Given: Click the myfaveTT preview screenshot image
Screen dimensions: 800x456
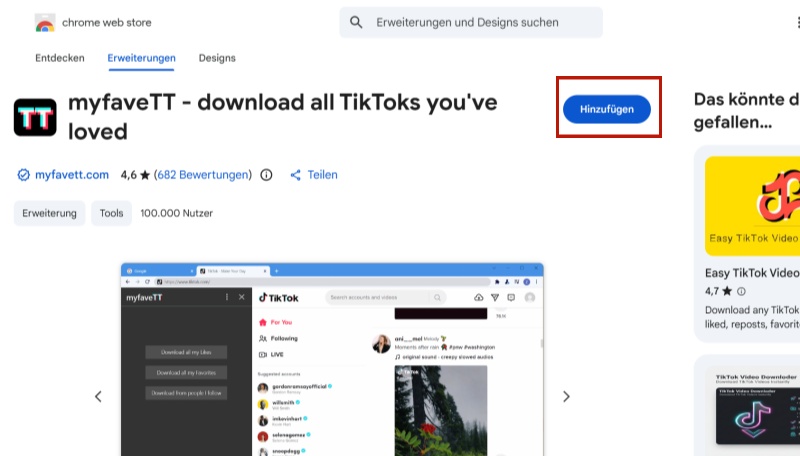Looking at the screenshot, I should [332, 360].
